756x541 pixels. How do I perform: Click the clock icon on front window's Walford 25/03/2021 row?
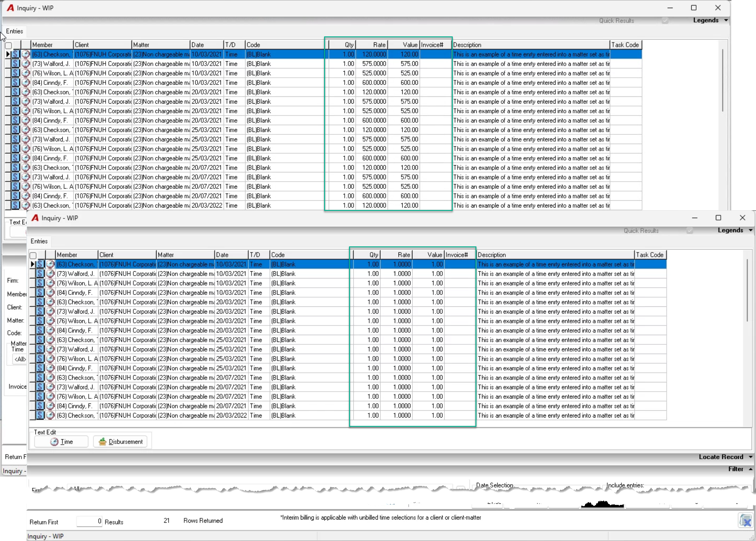tap(50, 349)
